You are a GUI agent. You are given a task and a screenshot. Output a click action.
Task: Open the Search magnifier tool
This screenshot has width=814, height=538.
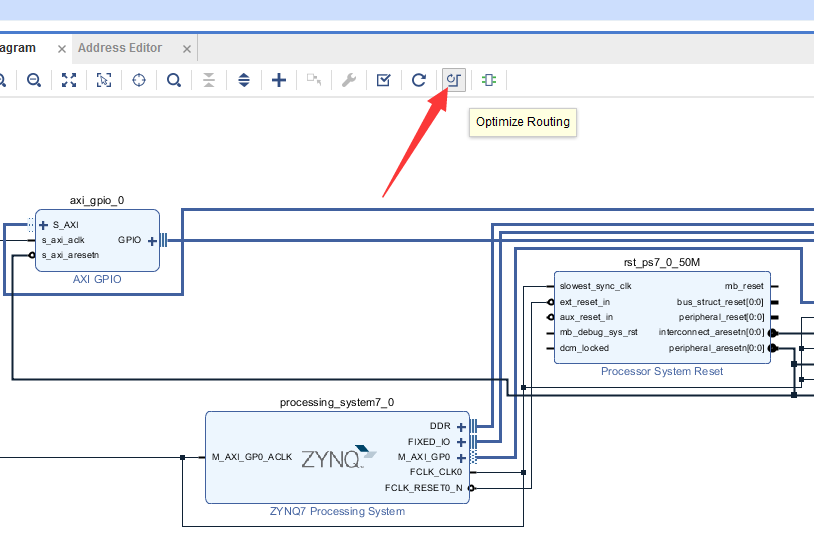coord(174,80)
